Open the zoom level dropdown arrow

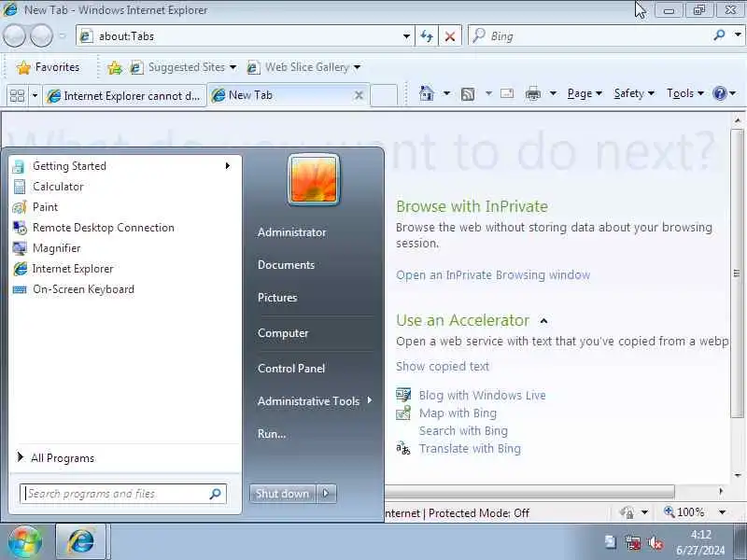(722, 512)
